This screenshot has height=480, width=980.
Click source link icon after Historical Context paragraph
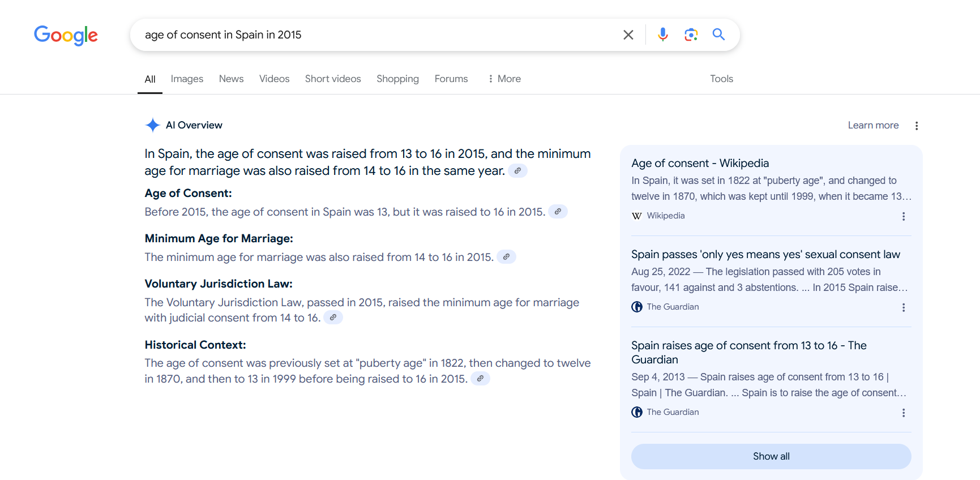point(480,379)
